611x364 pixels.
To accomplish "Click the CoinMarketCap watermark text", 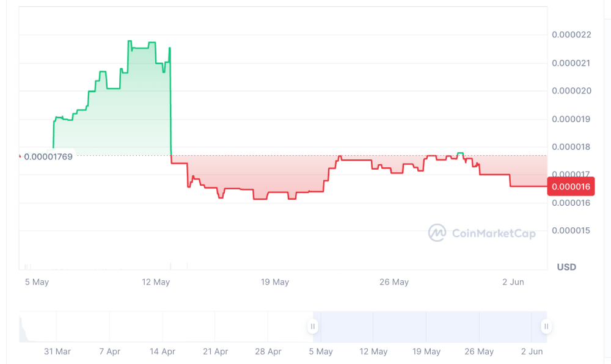I will coord(493,233).
